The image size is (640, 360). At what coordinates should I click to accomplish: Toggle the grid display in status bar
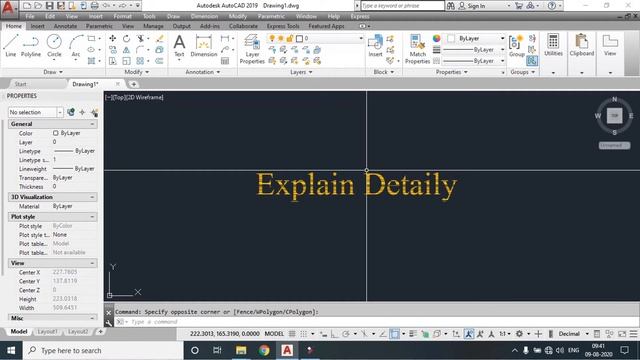292,334
